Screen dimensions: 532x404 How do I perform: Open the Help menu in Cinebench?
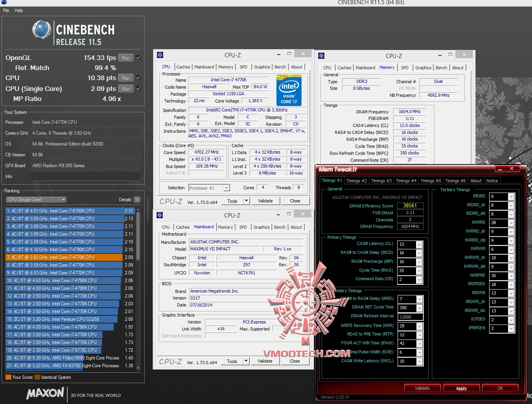coord(19,10)
